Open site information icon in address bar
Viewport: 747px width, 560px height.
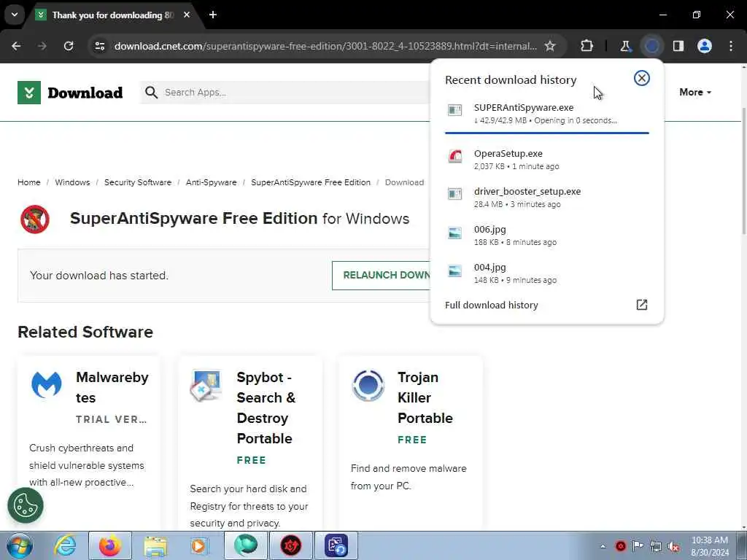click(x=100, y=46)
